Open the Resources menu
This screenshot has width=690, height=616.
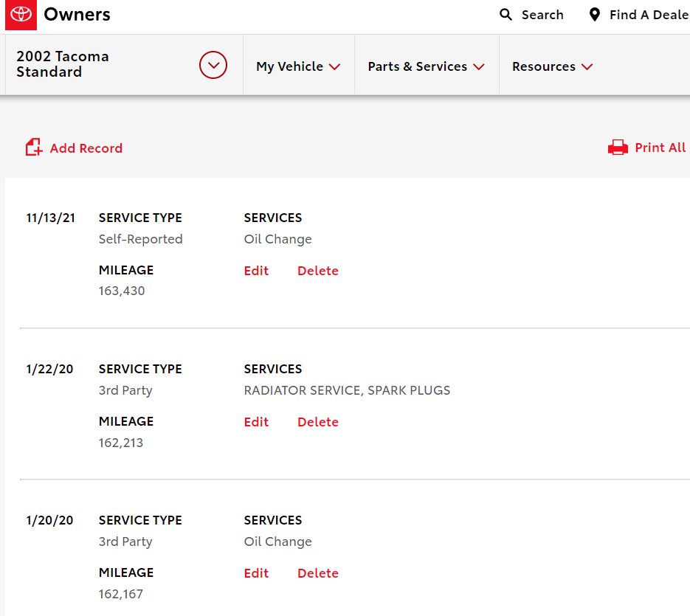coord(552,66)
